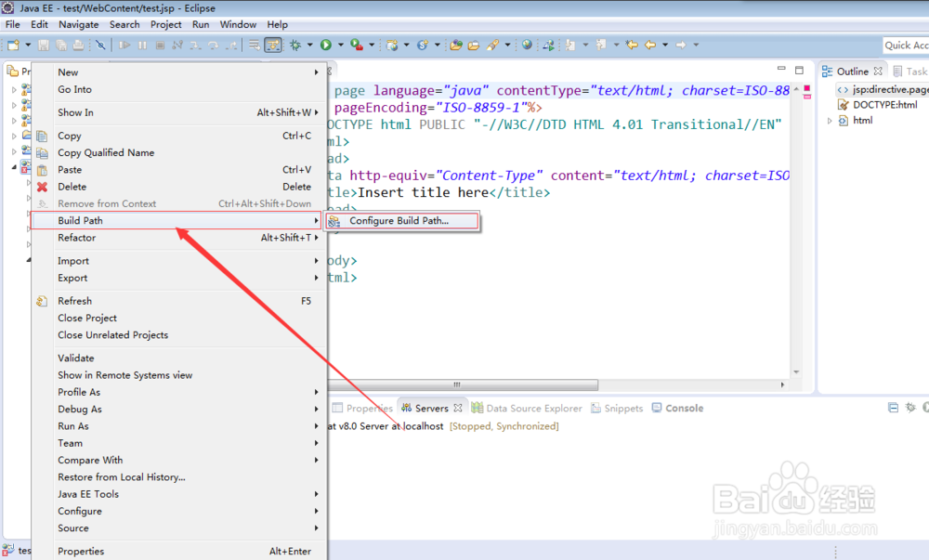Choose Refresh in the context menu
Screen dimensions: 929x560
point(179,301)
